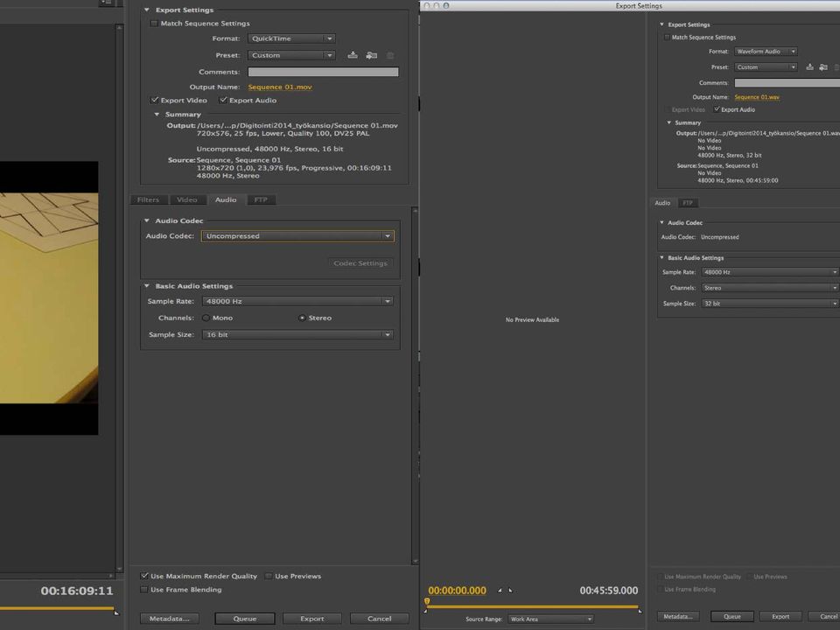
Task: Open the Sample Rate dropdown in the Waveform Audio window
Action: click(x=770, y=272)
